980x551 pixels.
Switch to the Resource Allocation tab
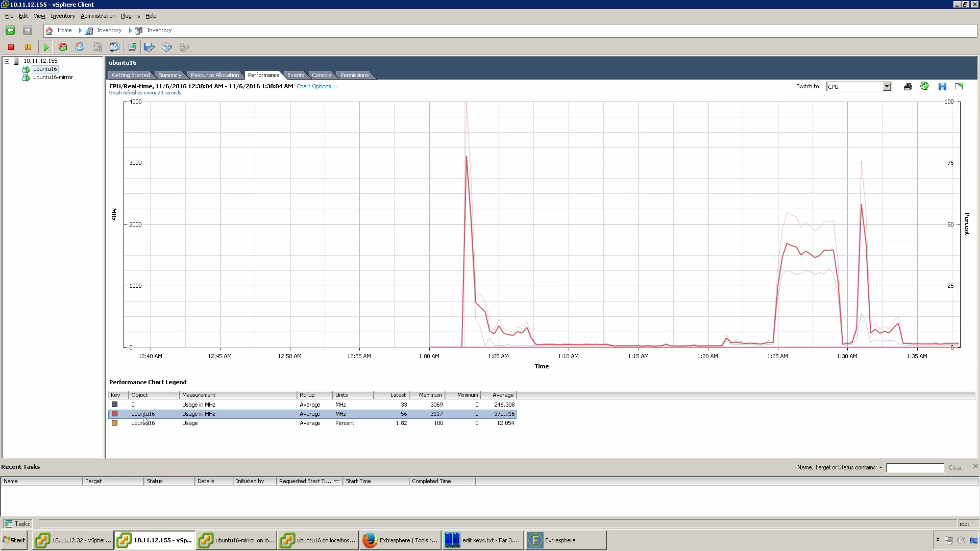tap(214, 75)
